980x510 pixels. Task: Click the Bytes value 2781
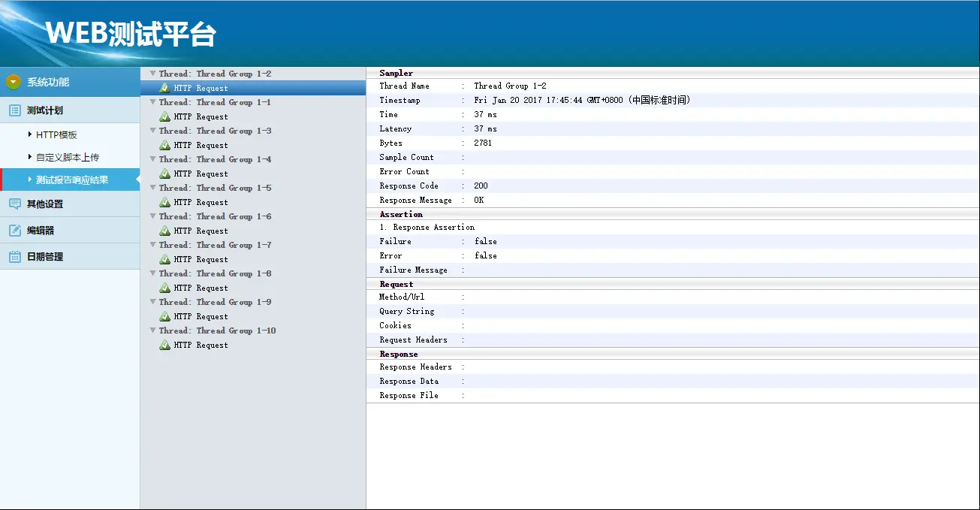point(483,143)
